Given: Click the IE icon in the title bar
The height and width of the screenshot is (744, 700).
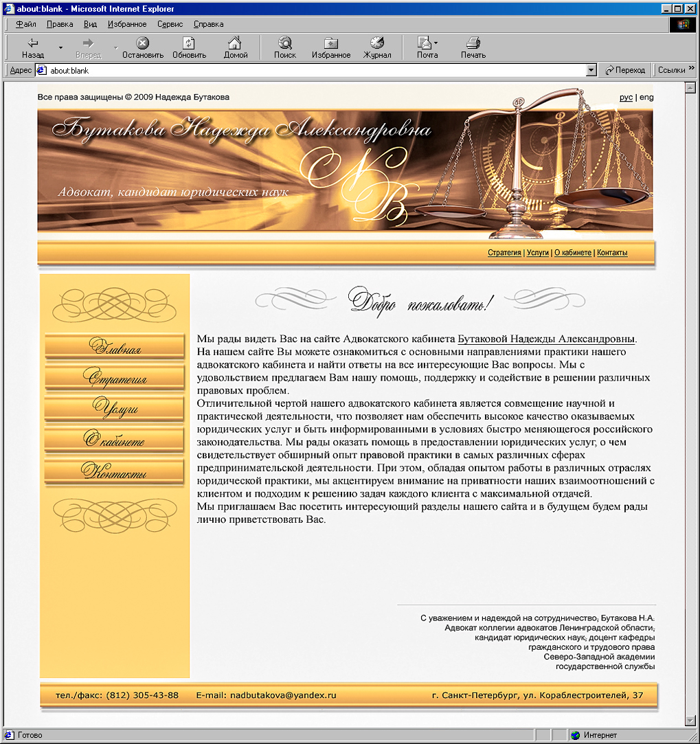Looking at the screenshot, I should tap(8, 8).
